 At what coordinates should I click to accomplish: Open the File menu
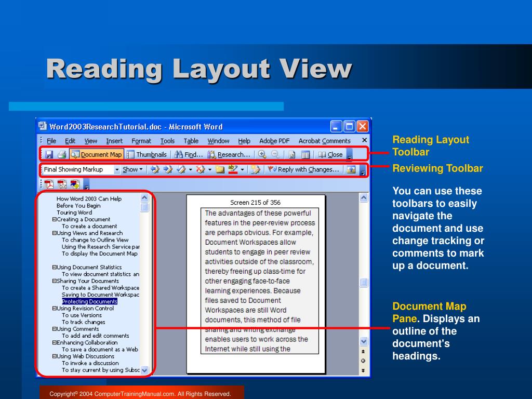[51, 141]
